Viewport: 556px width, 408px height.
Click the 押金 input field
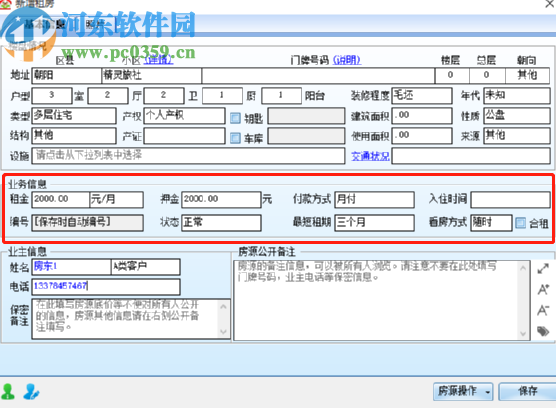coord(221,200)
